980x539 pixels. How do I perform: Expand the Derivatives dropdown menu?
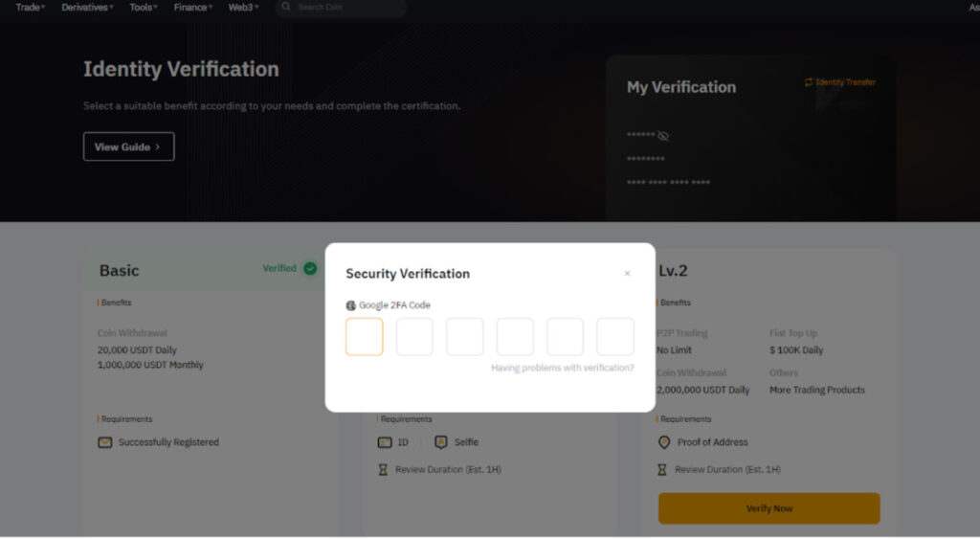87,7
